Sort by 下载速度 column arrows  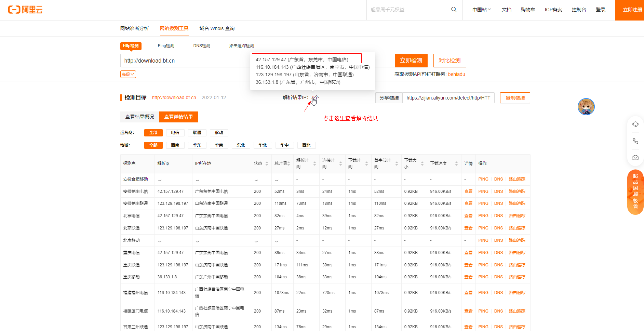(x=456, y=163)
